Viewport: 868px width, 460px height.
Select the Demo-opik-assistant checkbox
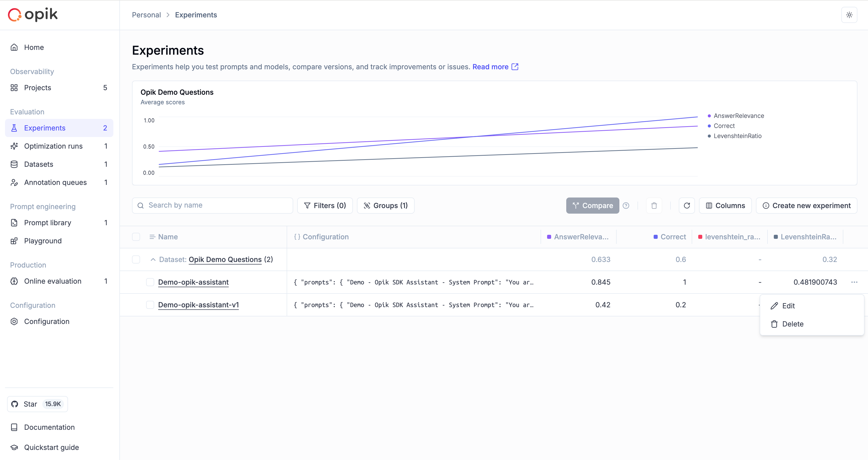click(150, 282)
